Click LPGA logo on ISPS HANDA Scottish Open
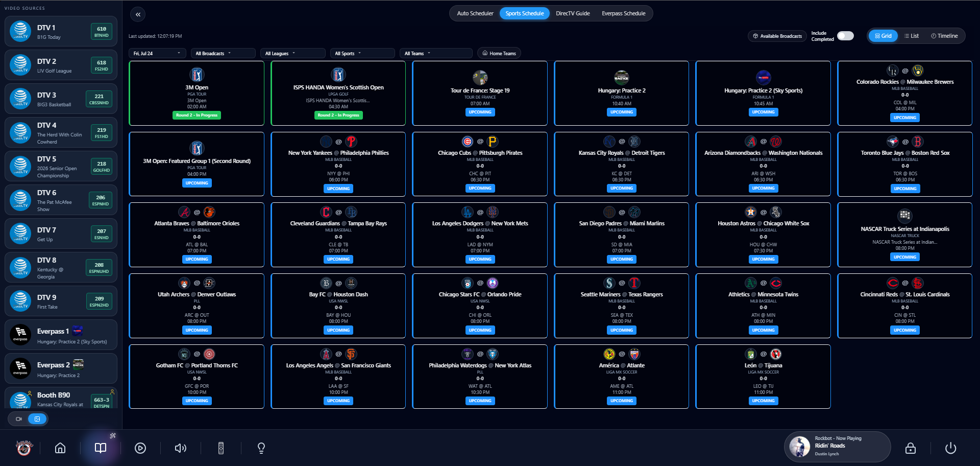Screen dimensions: 980x466 (x=338, y=75)
